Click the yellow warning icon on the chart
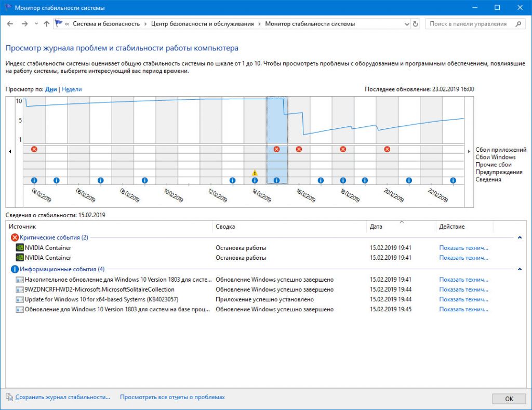The width and height of the screenshot is (532, 410). (x=255, y=173)
